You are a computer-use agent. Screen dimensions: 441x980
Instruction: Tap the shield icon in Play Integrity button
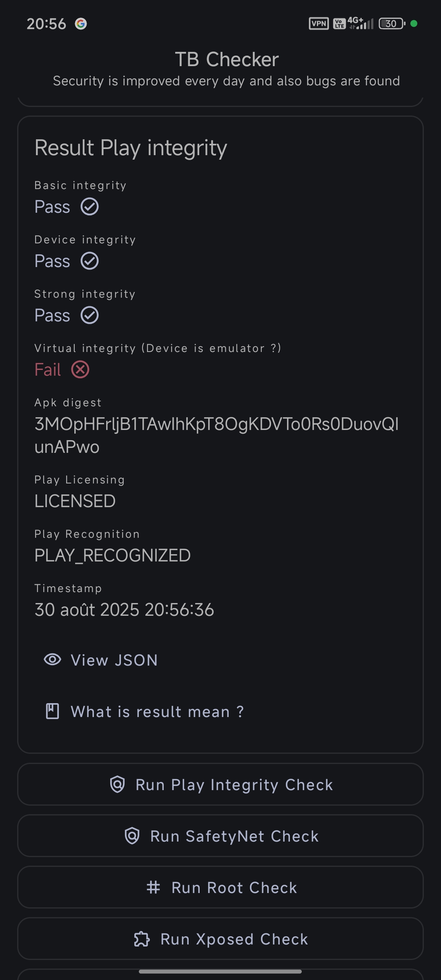[x=117, y=784]
